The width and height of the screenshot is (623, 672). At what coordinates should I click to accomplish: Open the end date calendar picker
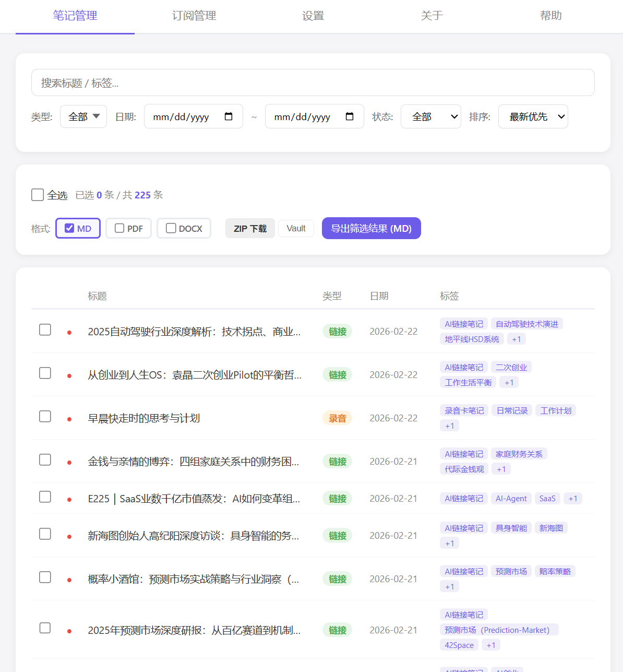[349, 116]
